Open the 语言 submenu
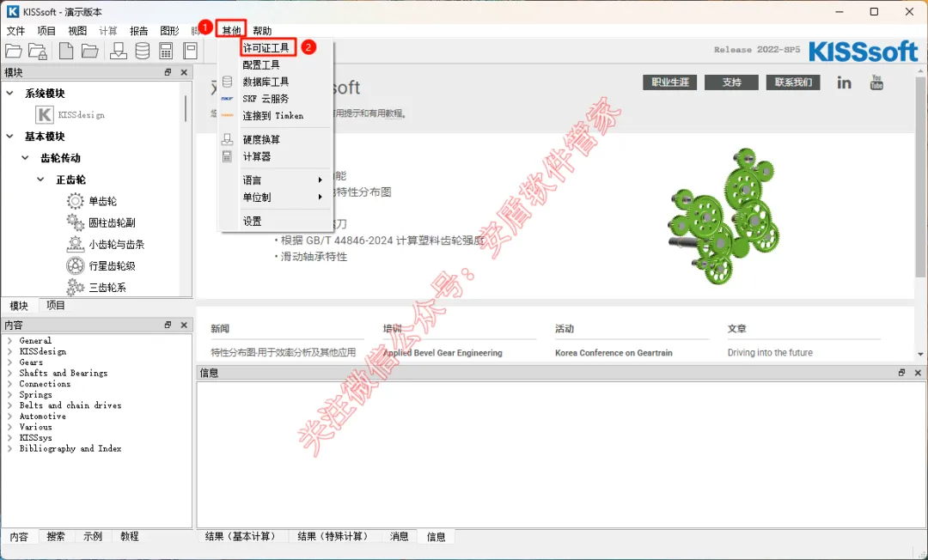928x560 pixels. pos(275,180)
